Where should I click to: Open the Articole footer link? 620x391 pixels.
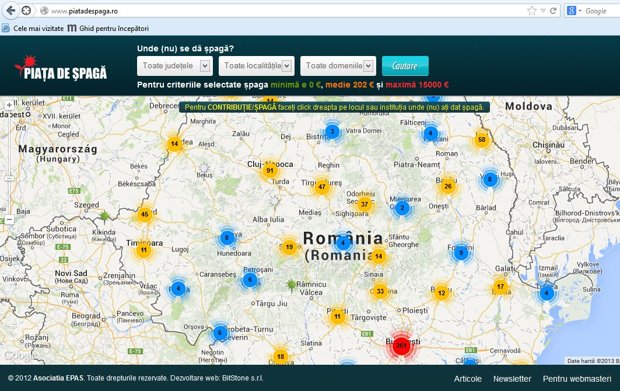pyautogui.click(x=467, y=379)
